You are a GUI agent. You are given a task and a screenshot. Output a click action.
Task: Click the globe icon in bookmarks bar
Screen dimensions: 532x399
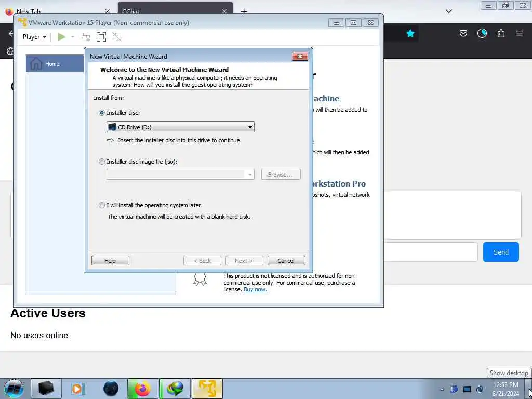(10, 51)
